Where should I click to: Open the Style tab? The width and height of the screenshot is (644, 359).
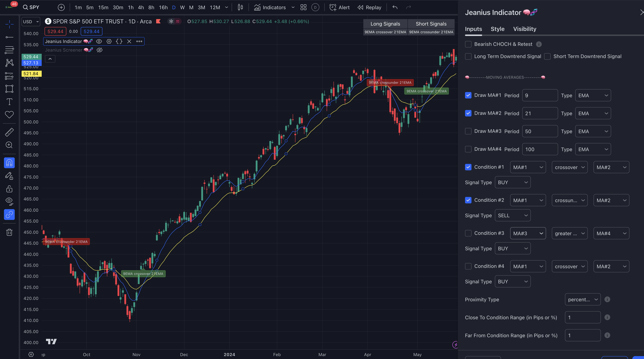click(x=497, y=29)
